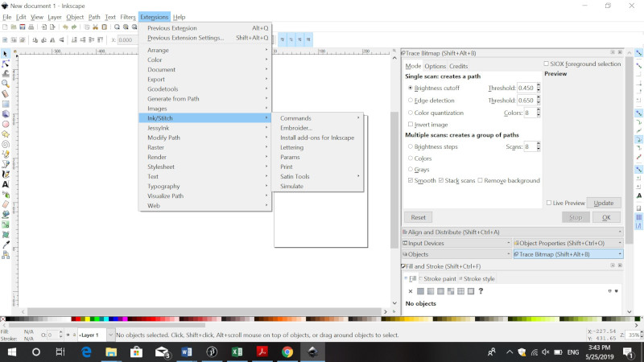Select the 3D Box tool
Image resolution: width=644 pixels, height=362 pixels.
[x=6, y=114]
